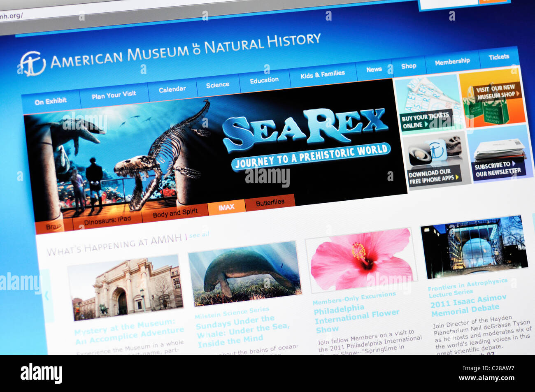Click the Tickets navigation item

(499, 57)
